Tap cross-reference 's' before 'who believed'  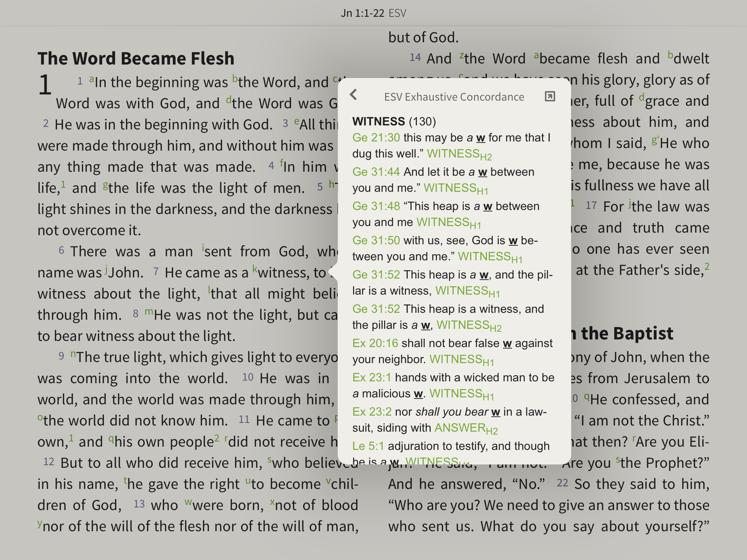(x=270, y=460)
